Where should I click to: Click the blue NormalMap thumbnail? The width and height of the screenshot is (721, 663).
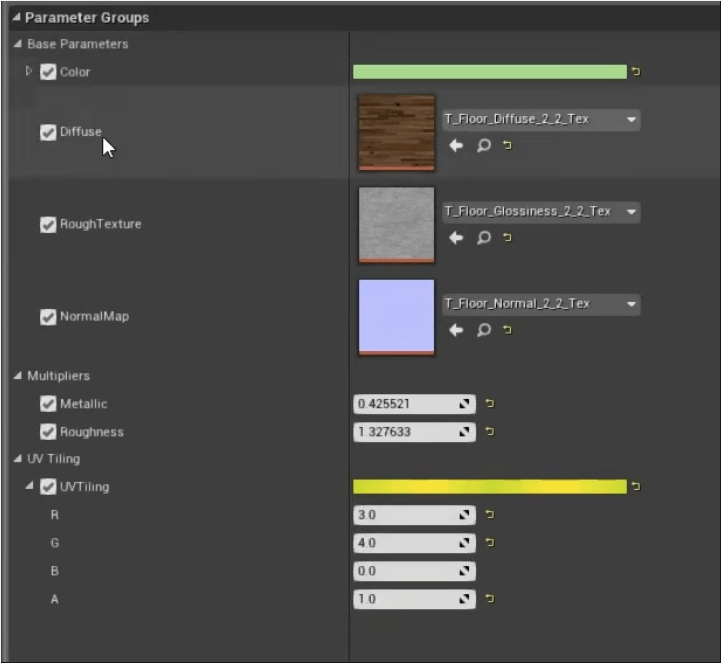coord(396,318)
